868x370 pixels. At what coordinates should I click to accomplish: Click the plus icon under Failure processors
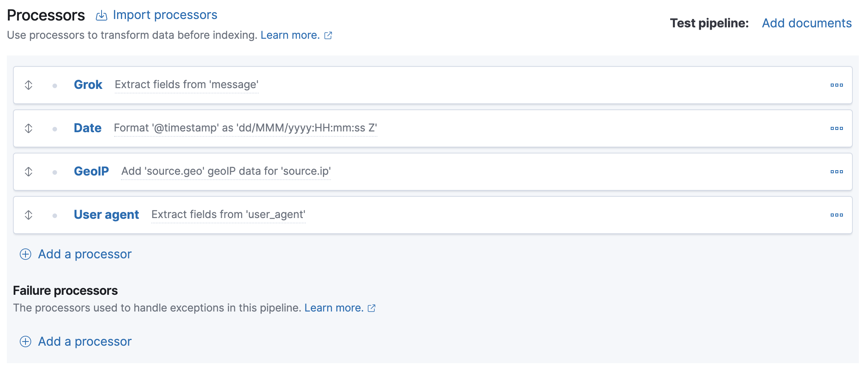point(25,342)
